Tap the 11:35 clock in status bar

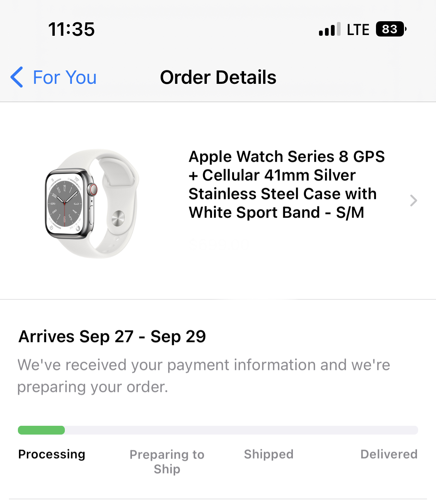click(72, 29)
